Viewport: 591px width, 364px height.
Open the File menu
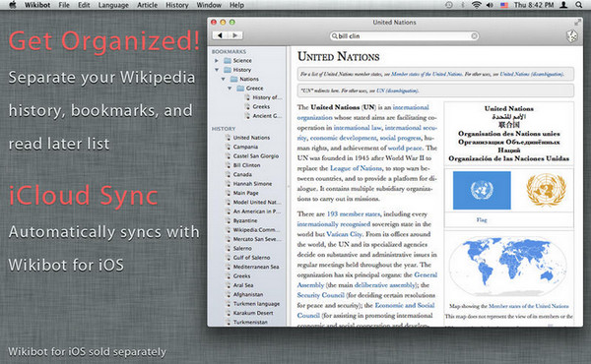coord(64,5)
